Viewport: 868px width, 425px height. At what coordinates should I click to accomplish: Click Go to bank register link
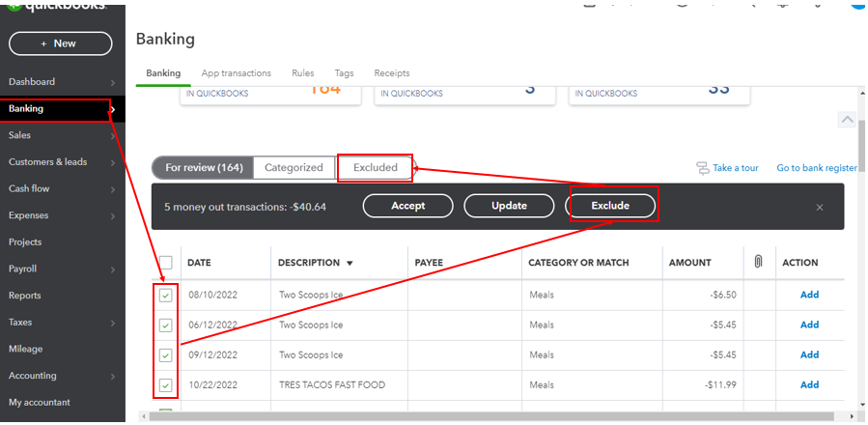[817, 168]
